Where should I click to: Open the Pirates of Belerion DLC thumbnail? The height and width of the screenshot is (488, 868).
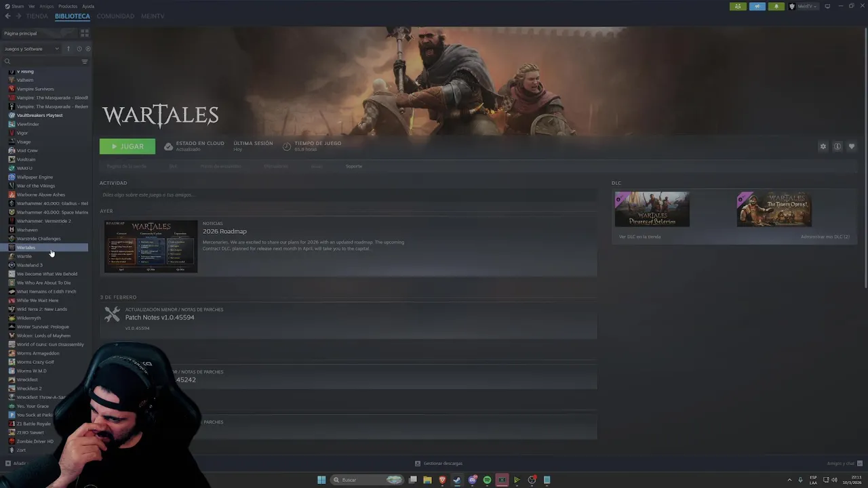pos(652,209)
